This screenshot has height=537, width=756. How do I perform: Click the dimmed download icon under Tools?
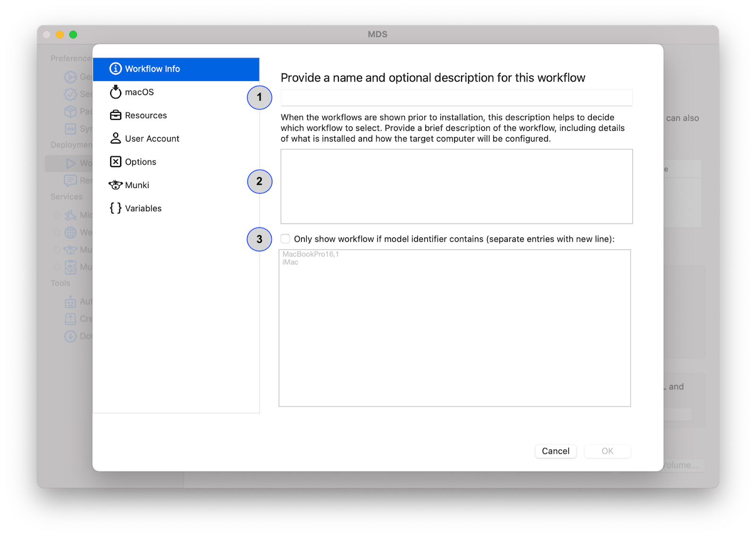tap(70, 336)
